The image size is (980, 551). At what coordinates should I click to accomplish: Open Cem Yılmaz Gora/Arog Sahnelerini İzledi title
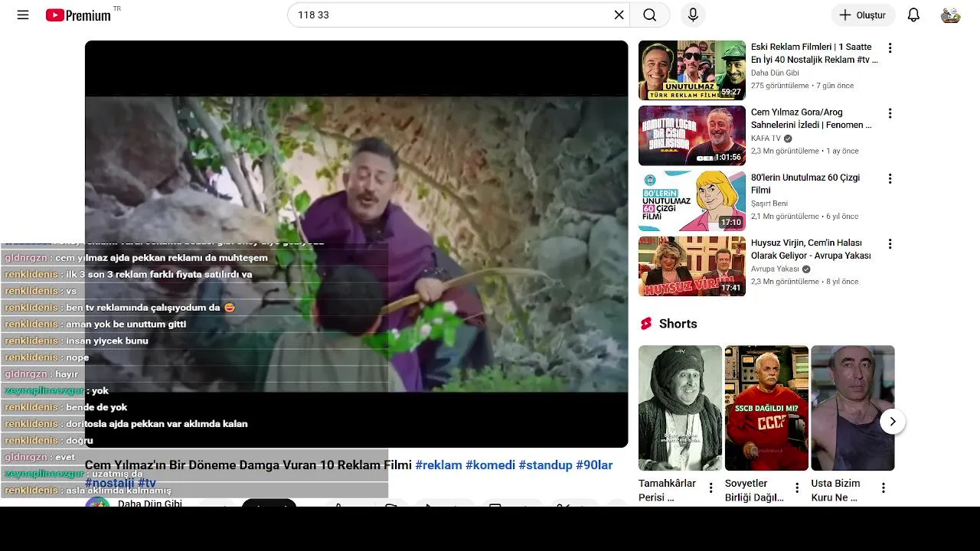tap(812, 119)
